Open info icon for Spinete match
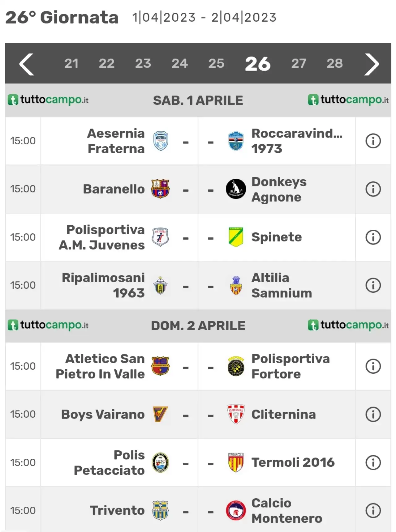Image resolution: width=396 pixels, height=532 pixels. point(373,237)
